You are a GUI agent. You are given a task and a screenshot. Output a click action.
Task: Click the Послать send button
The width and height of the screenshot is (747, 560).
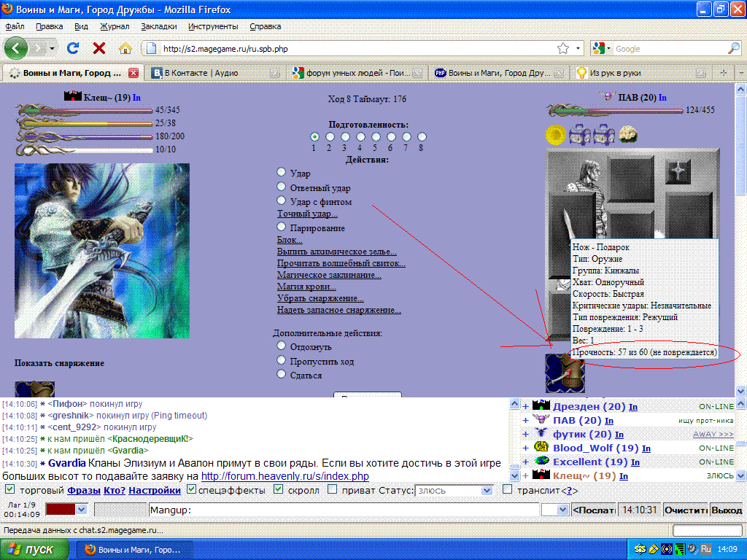tap(594, 510)
